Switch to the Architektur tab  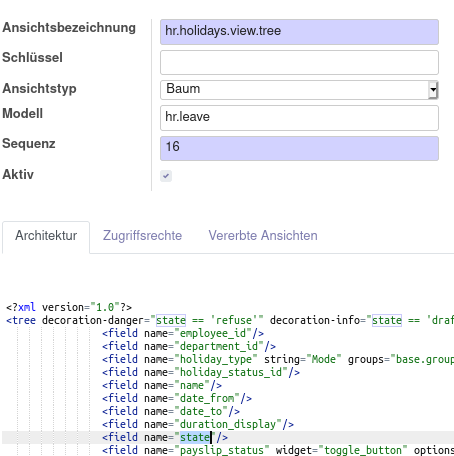(46, 236)
